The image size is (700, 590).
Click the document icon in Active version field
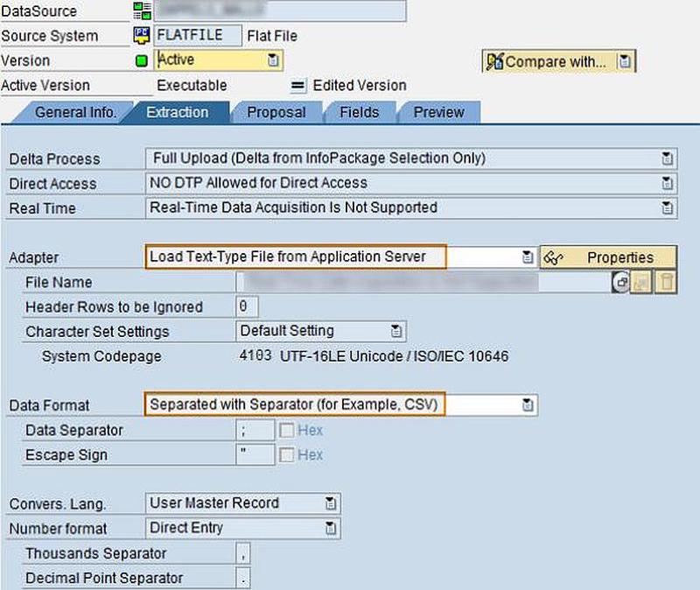[272, 60]
